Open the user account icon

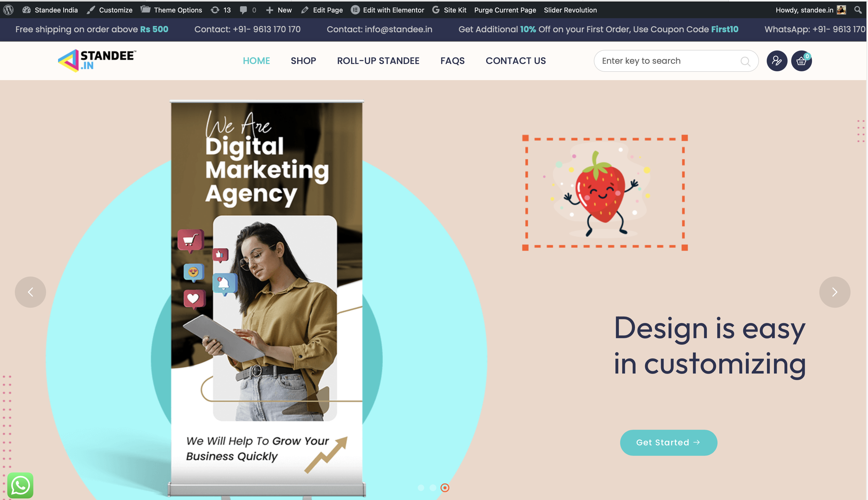coord(777,61)
